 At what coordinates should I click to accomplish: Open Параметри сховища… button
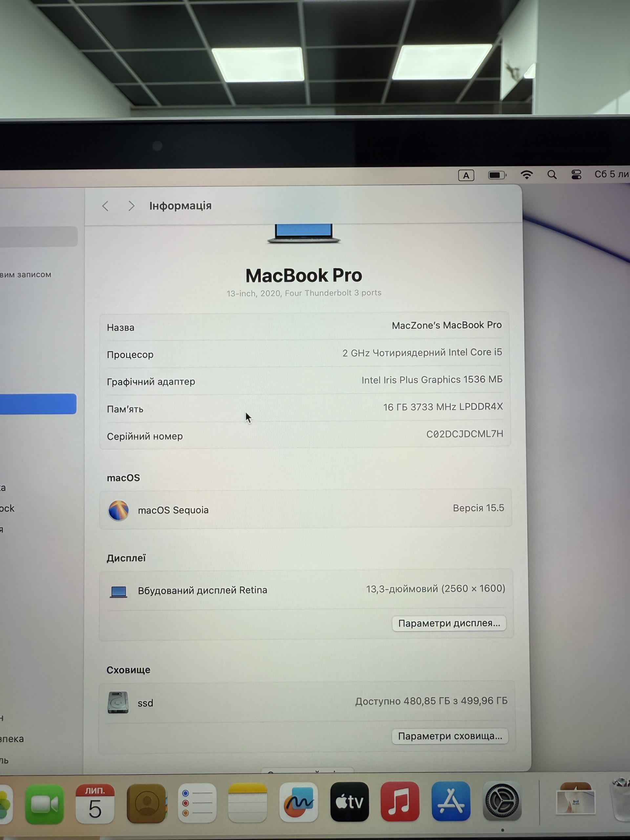click(450, 736)
